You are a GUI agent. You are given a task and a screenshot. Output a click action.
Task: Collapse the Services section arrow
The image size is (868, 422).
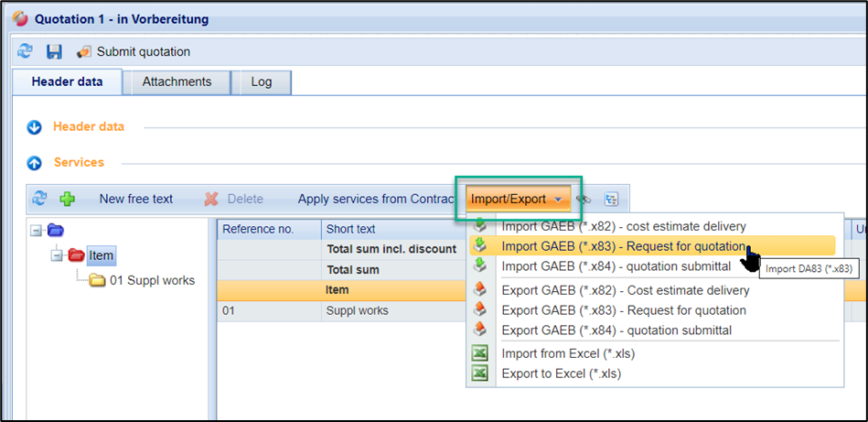coord(35,163)
